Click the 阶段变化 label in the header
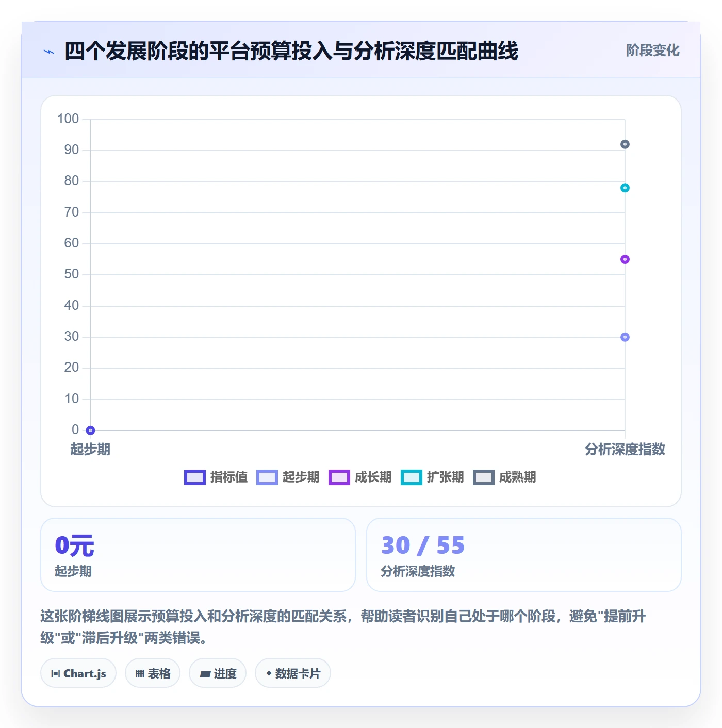Image resolution: width=722 pixels, height=728 pixels. 652,51
